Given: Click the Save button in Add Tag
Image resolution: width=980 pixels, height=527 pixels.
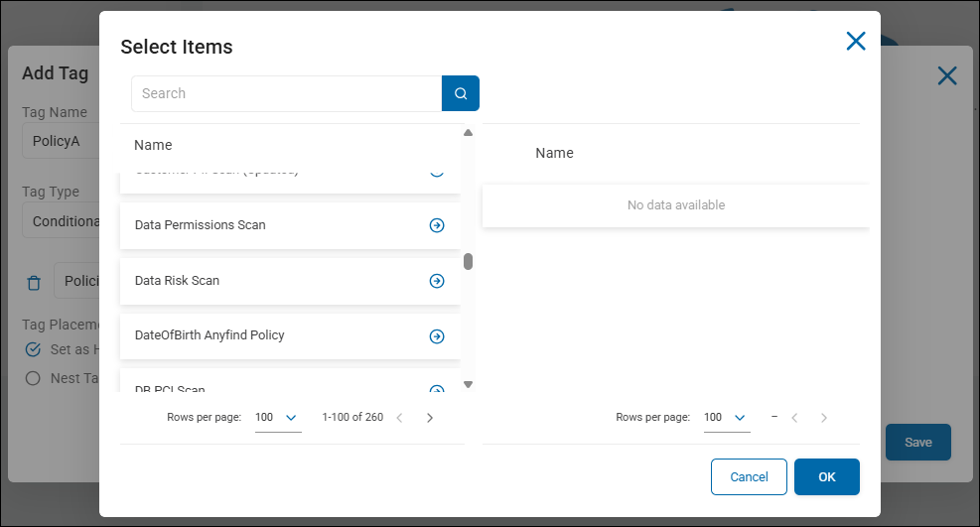Looking at the screenshot, I should pos(917,443).
